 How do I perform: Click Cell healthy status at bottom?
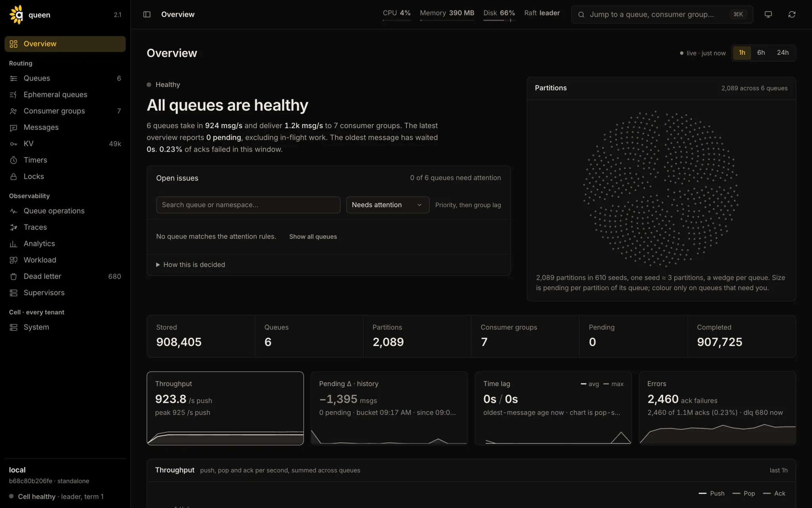(x=56, y=496)
